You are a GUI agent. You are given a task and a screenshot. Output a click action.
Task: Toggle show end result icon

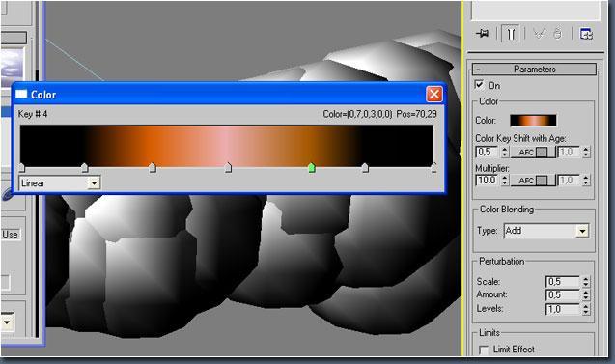coord(511,34)
